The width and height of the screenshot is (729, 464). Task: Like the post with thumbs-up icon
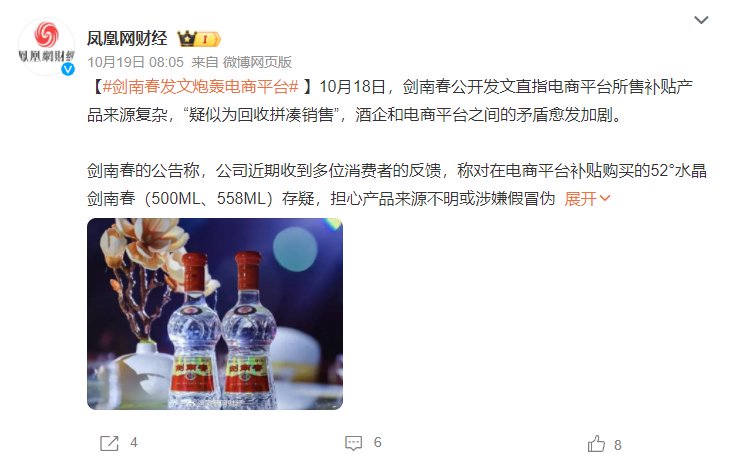coord(596,444)
